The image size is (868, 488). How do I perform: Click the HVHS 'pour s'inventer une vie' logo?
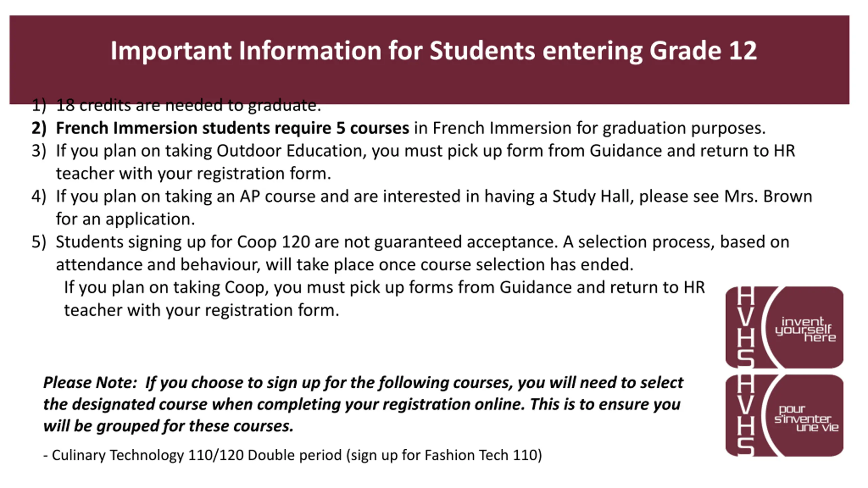(784, 415)
